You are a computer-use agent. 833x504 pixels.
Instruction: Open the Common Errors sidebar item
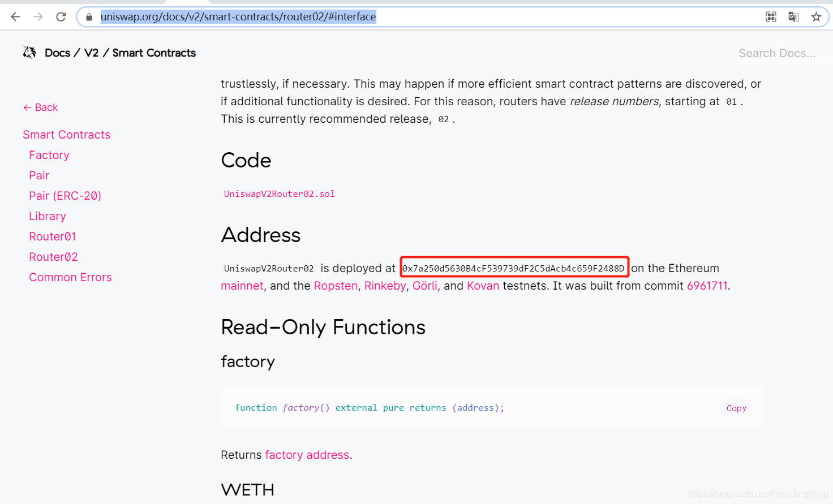[x=71, y=277]
